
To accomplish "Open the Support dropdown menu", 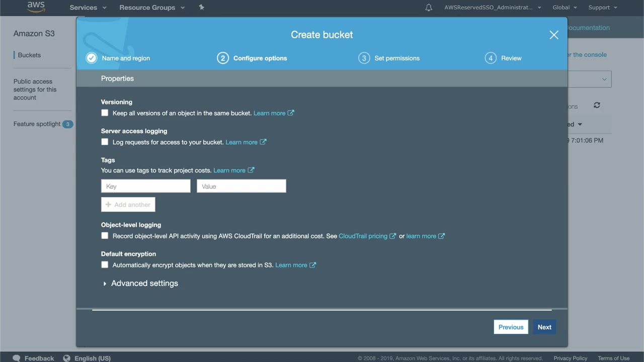I will (x=603, y=8).
